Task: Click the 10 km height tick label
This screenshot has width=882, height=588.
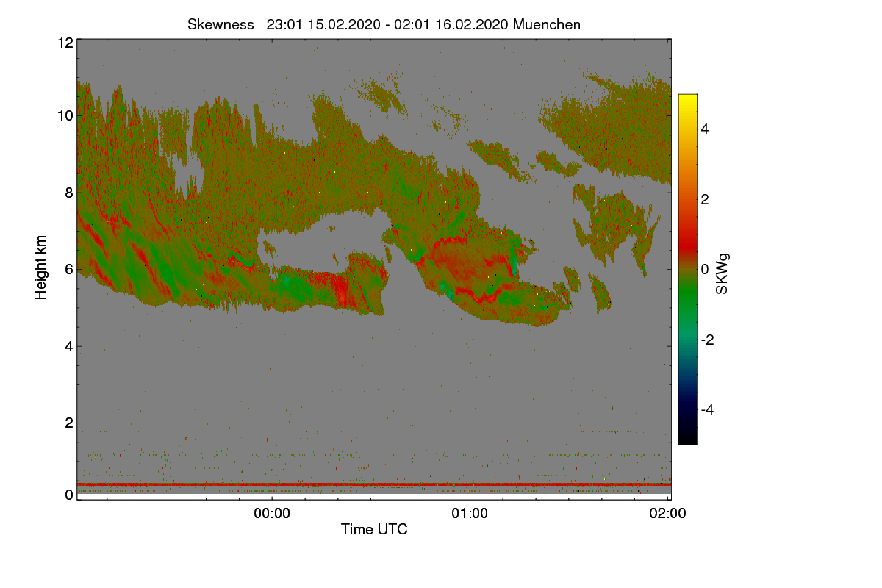Action: 65,115
